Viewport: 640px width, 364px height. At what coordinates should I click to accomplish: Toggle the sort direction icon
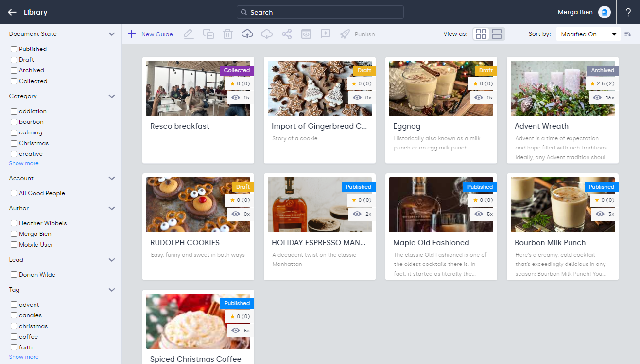point(628,34)
